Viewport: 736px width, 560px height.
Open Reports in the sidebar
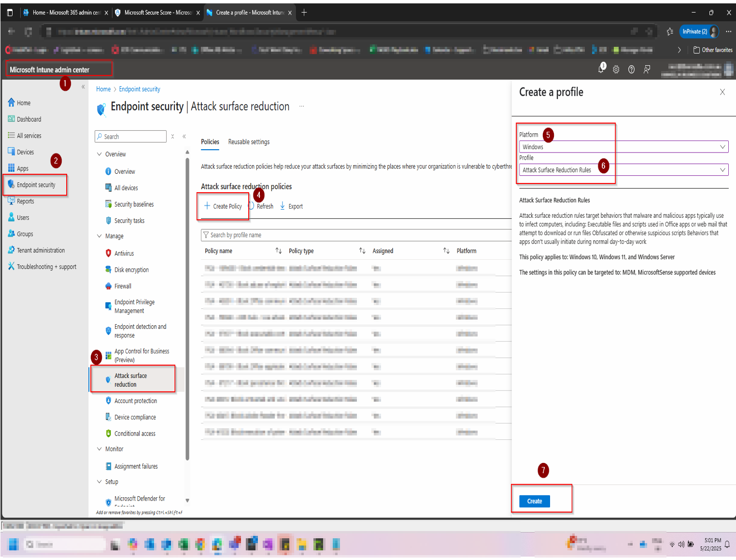[21, 201]
